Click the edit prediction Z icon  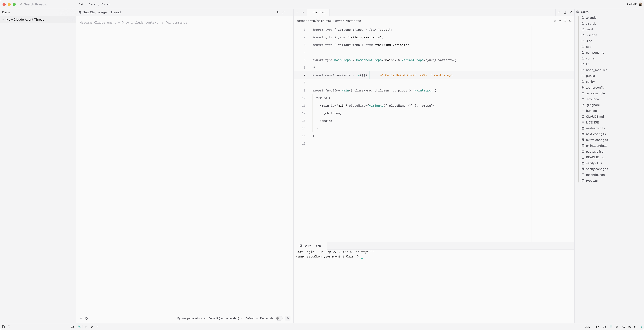(604, 326)
